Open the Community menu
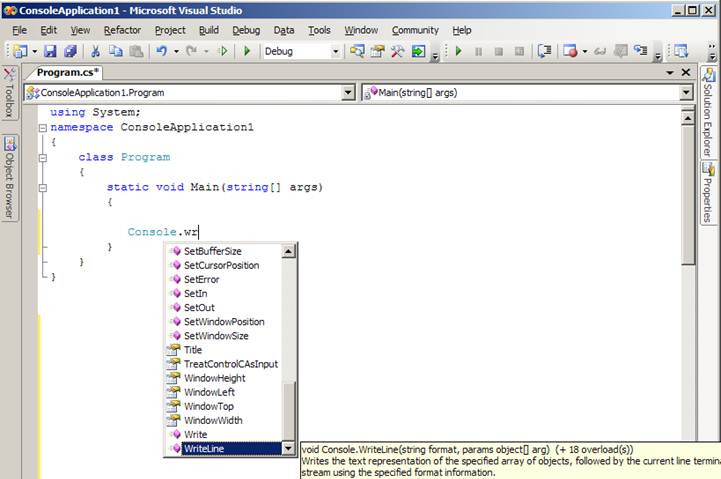Image resolution: width=721 pixels, height=479 pixels. (x=415, y=30)
